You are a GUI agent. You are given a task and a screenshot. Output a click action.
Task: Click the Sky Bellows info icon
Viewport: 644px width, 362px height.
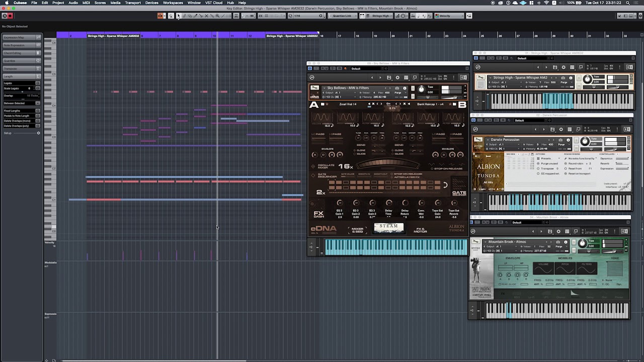click(405, 88)
